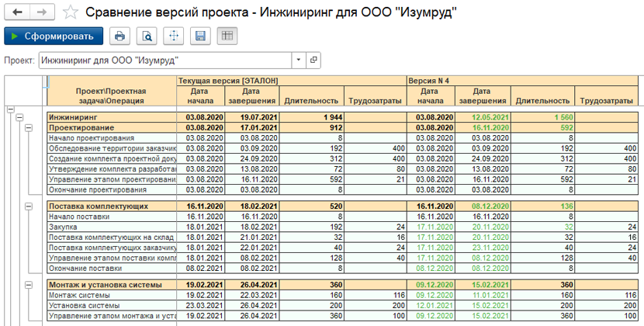Viewport: 644px width, 326px height.
Task: Open print preview icon
Action: [147, 36]
